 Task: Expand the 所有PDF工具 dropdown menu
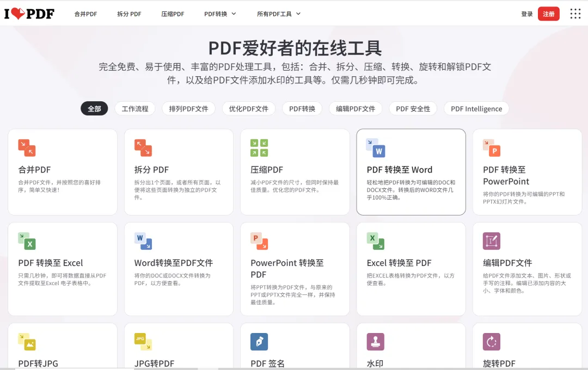click(x=279, y=14)
